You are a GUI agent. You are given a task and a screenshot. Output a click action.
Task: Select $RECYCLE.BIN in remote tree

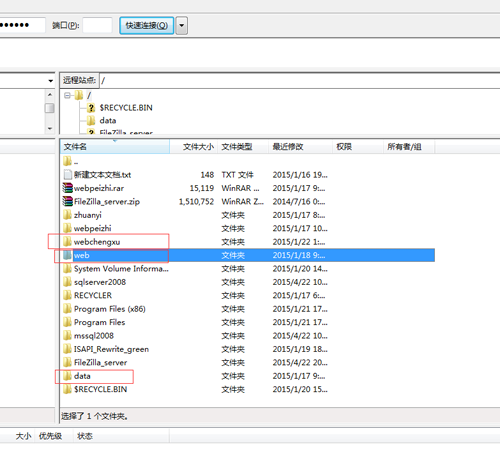click(x=126, y=108)
